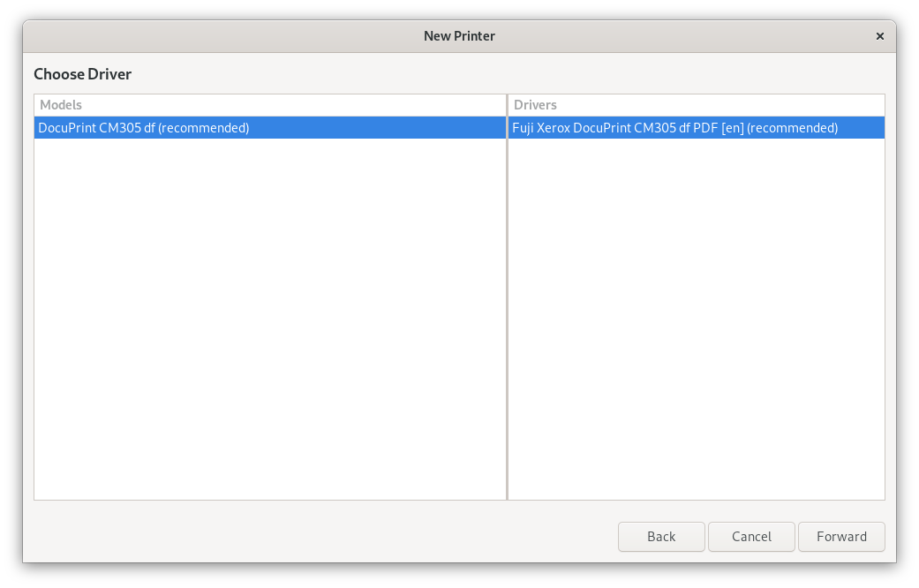Viewport: 919px width, 588px height.
Task: Click the "[en]" tag in the driver entry
Action: tap(732, 128)
